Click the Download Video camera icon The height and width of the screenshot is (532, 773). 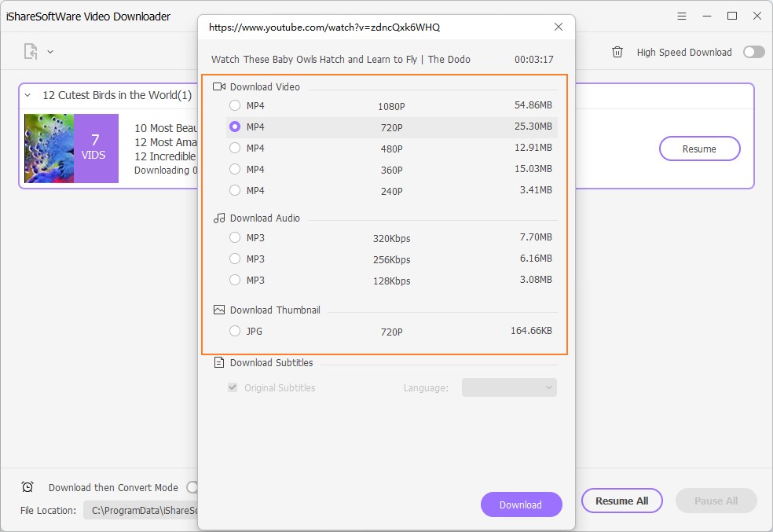[x=219, y=86]
